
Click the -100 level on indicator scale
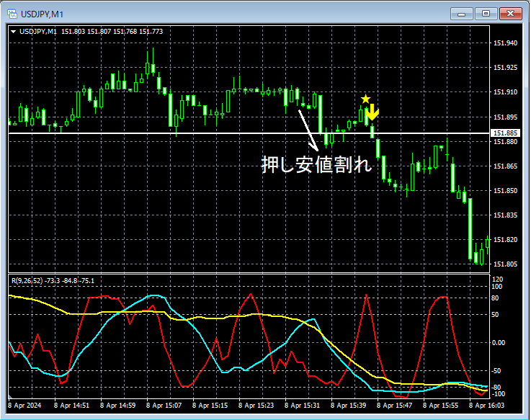[x=498, y=394]
